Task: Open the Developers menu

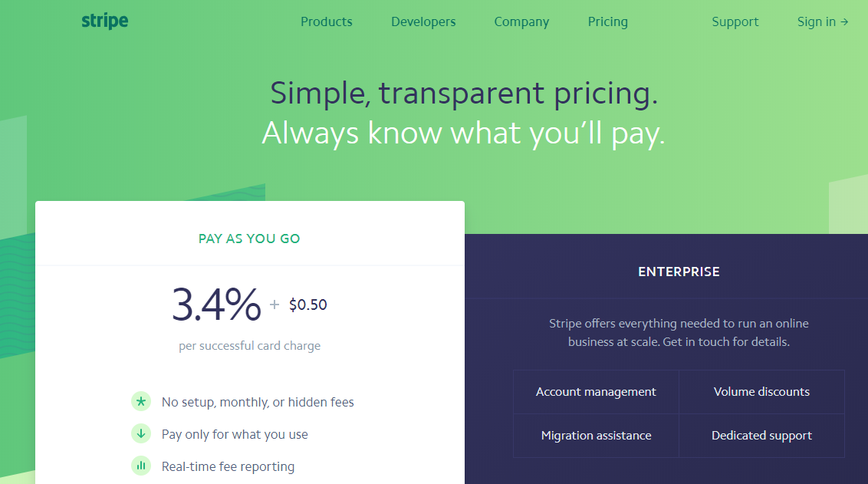Action: click(x=423, y=22)
